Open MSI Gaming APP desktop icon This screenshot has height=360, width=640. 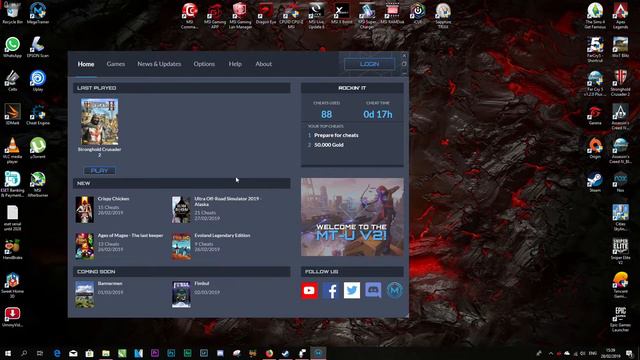(x=215, y=16)
